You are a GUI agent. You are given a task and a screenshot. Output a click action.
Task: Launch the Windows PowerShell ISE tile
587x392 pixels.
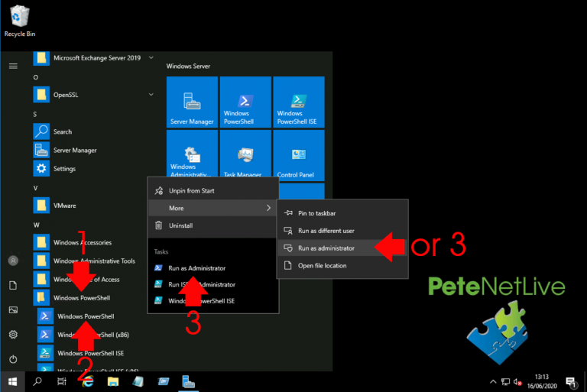[x=298, y=102]
